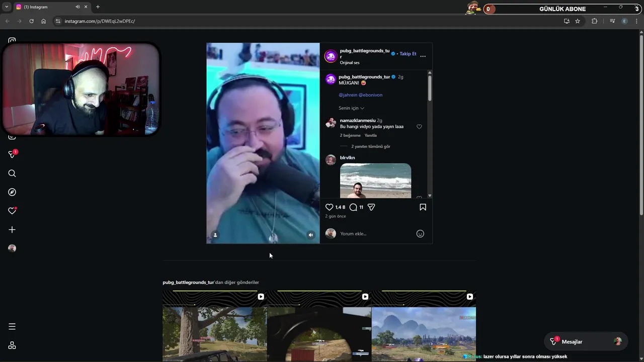
Task: Open the rifle scope reel thumbnail
Action: (x=319, y=326)
